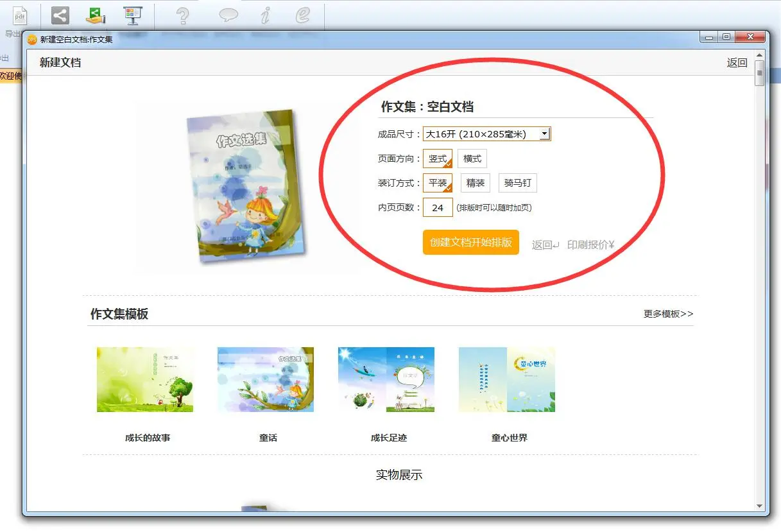The image size is (781, 532).
Task: Open 更多模板>> link
Action: tap(669, 314)
